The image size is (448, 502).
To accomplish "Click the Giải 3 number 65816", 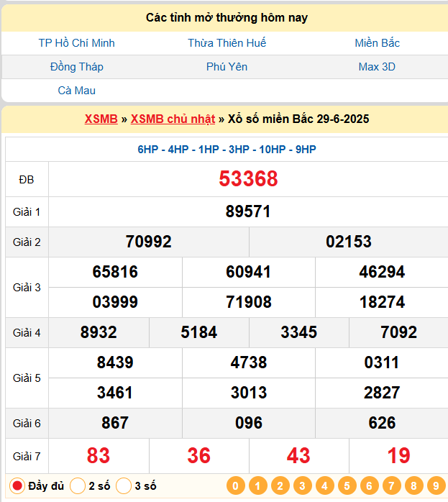I will [115, 272].
